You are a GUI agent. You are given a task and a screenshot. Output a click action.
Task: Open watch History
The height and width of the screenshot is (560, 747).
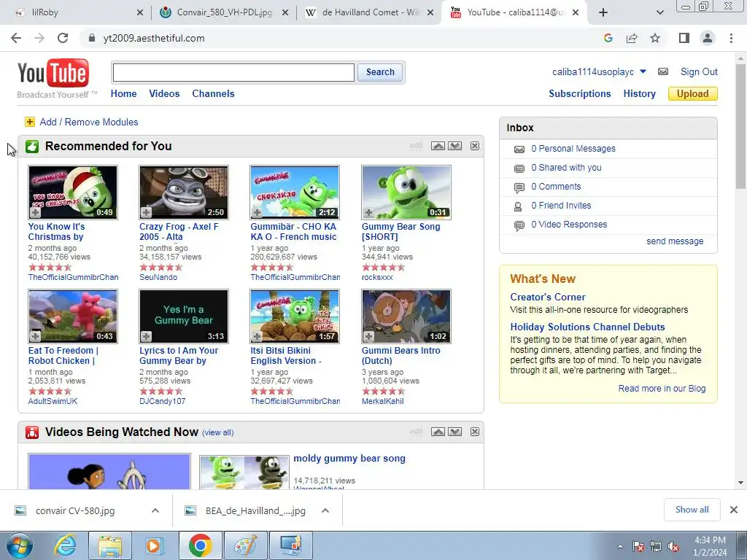click(x=639, y=94)
